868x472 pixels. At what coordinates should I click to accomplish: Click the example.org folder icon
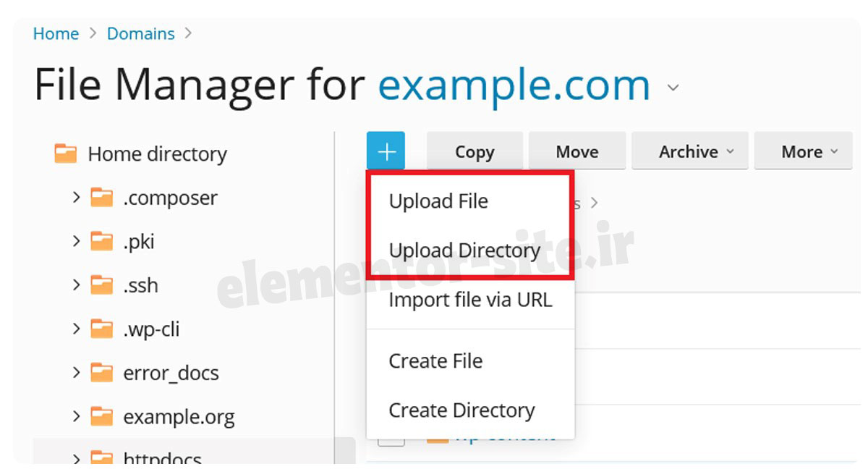(102, 417)
